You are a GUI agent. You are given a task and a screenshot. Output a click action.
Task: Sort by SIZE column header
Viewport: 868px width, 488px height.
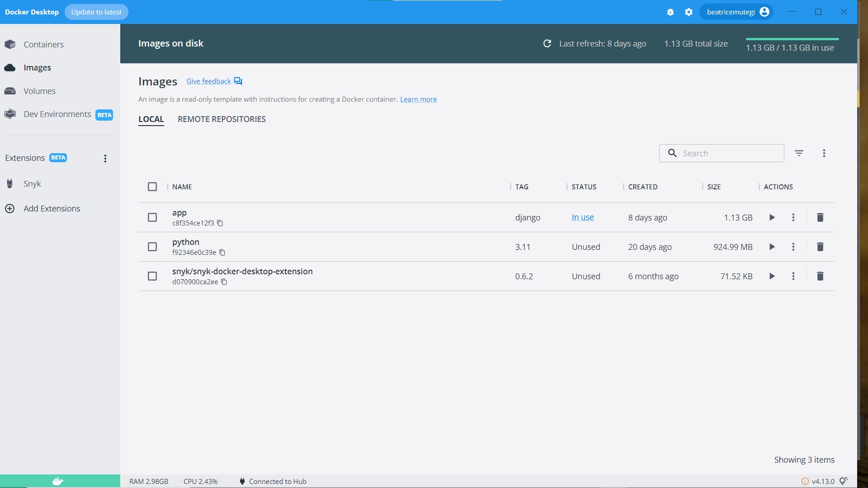click(x=714, y=187)
